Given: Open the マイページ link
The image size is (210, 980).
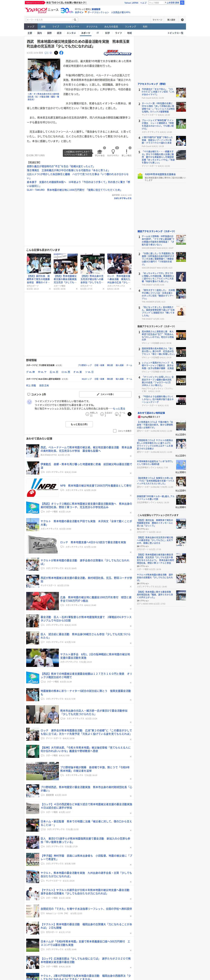Looking at the screenshot, I should click(x=157, y=20).
